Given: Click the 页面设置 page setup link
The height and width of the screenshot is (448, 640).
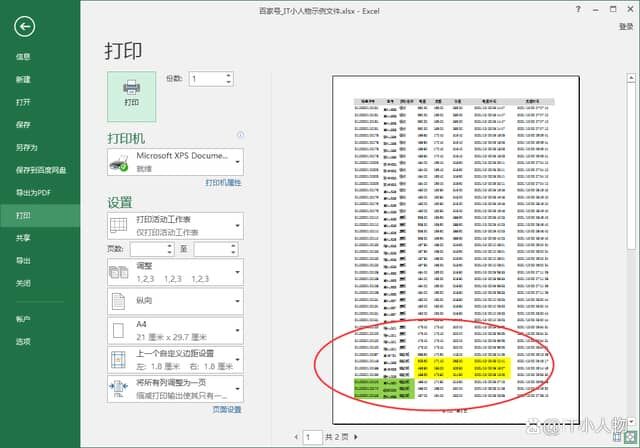Looking at the screenshot, I should click(226, 409).
